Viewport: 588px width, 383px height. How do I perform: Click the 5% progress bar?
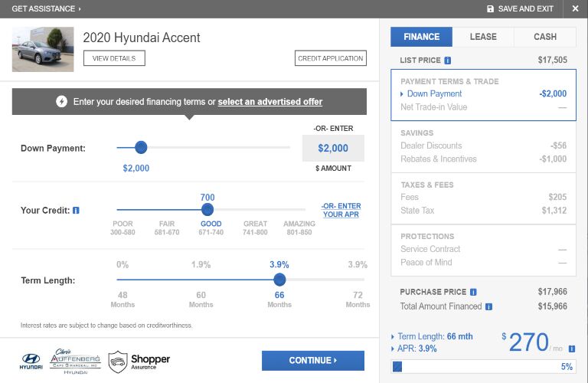(483, 366)
